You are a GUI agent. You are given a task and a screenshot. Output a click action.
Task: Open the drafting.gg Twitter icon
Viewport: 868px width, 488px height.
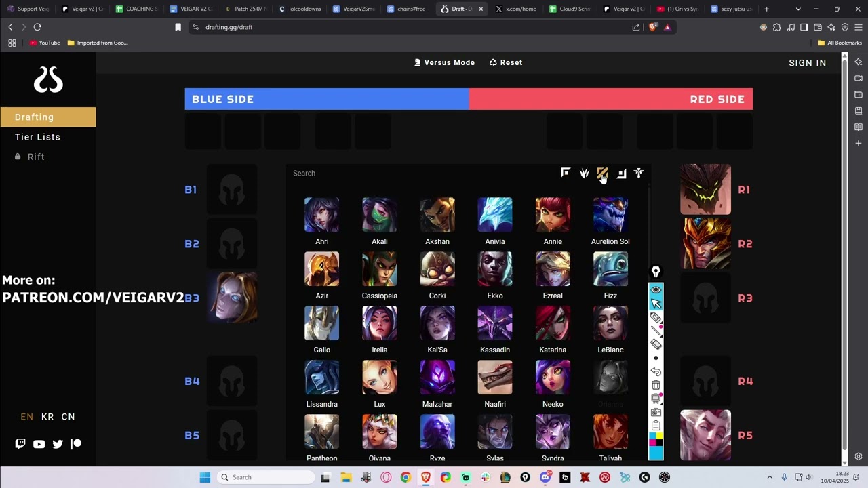(58, 444)
